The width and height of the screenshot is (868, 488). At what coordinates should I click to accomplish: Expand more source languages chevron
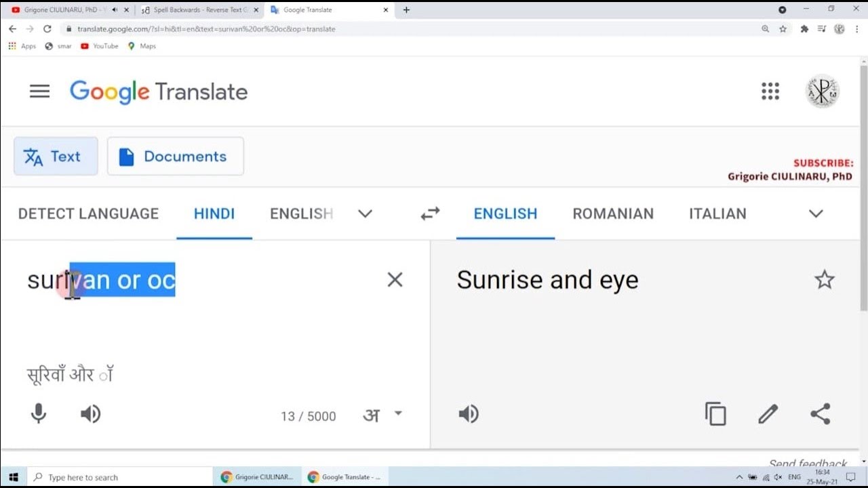(x=365, y=213)
